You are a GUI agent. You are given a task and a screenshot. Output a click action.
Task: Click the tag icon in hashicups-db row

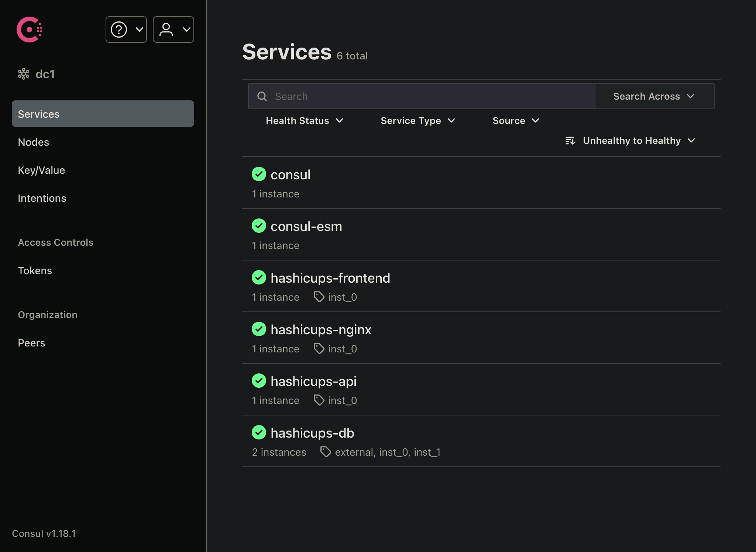326,452
